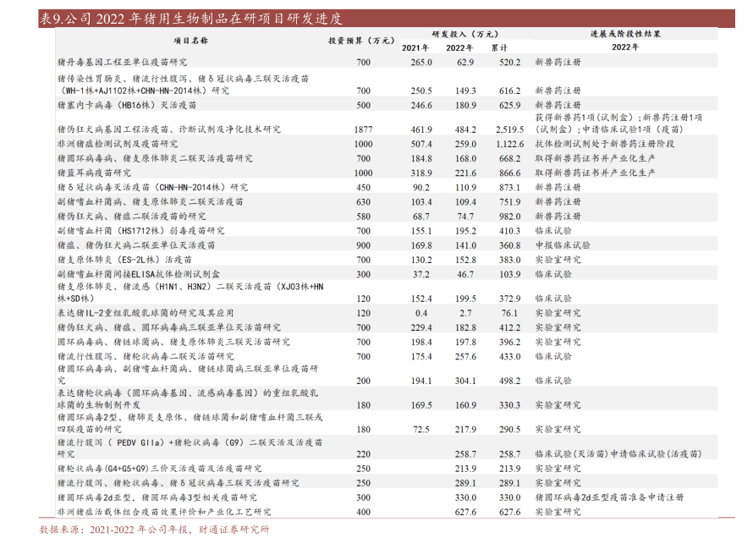Click the cumulative value '2,519.5'
This screenshot has height=560, width=753.
coord(509,130)
